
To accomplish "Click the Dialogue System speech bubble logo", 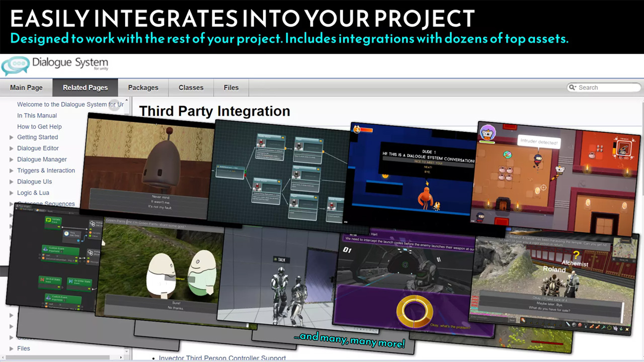I will point(15,66).
